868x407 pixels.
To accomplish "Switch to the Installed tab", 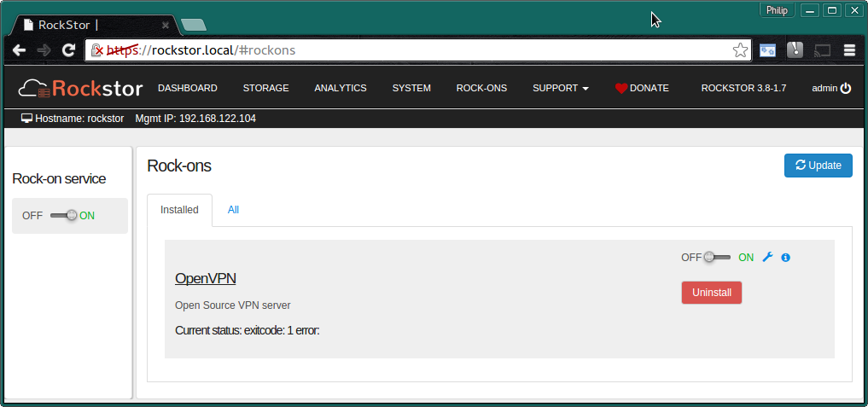I will pos(179,210).
